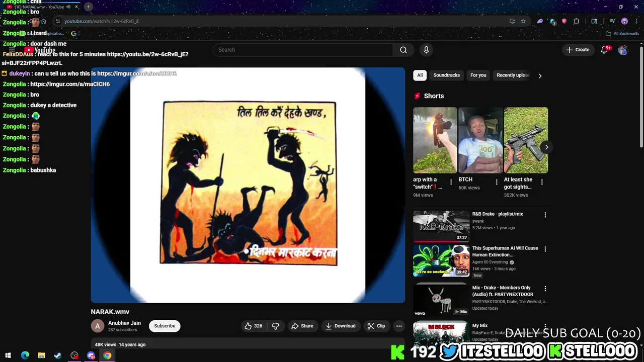The width and height of the screenshot is (644, 362).
Task: Open options menu for BTCH Short
Action: click(497, 182)
